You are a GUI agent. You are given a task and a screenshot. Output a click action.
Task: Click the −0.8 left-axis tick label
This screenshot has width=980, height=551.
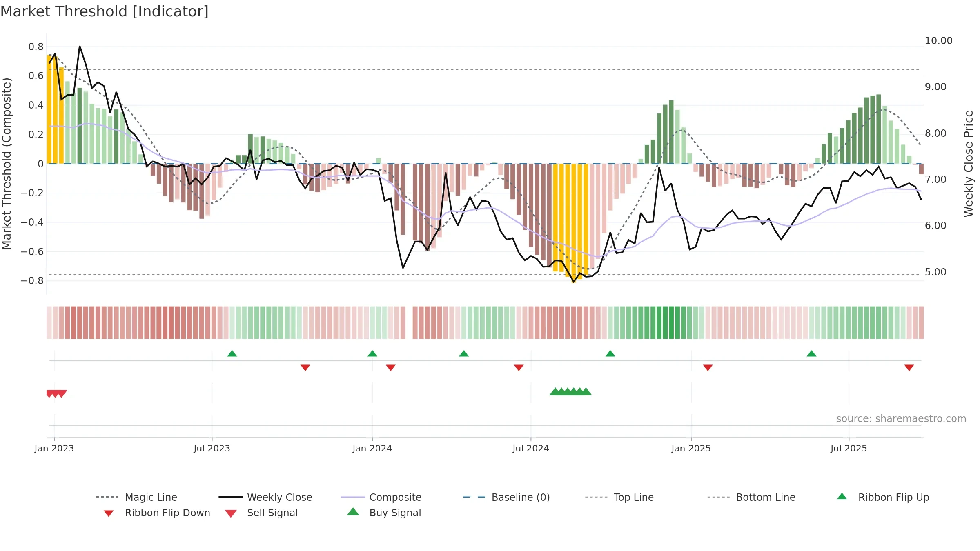[32, 281]
